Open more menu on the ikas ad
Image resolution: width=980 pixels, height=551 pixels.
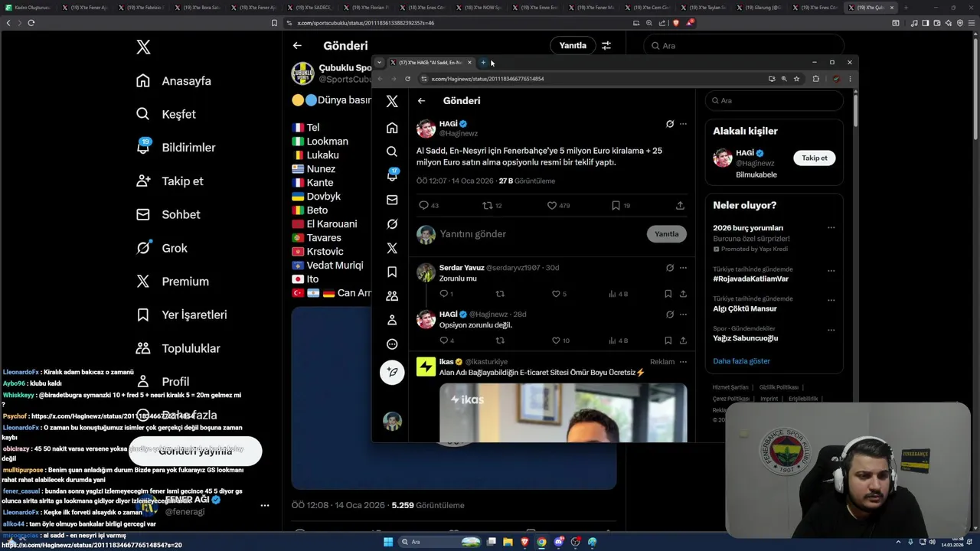[683, 361]
